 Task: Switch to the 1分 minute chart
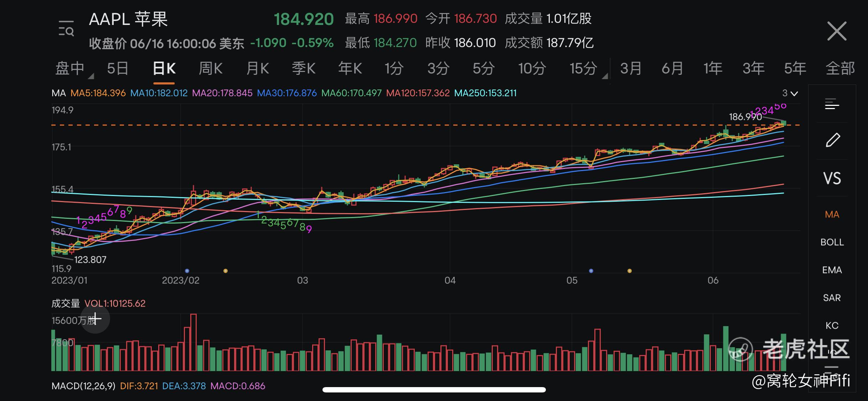[x=394, y=68]
